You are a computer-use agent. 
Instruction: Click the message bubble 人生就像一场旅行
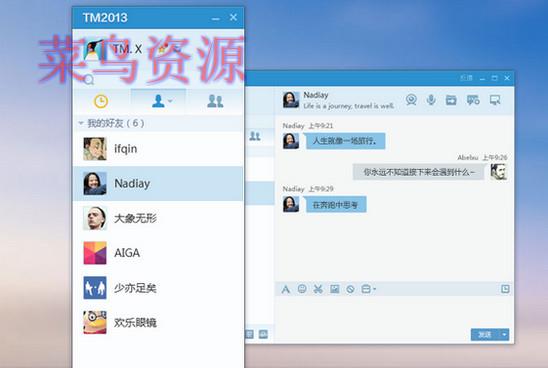(346, 141)
